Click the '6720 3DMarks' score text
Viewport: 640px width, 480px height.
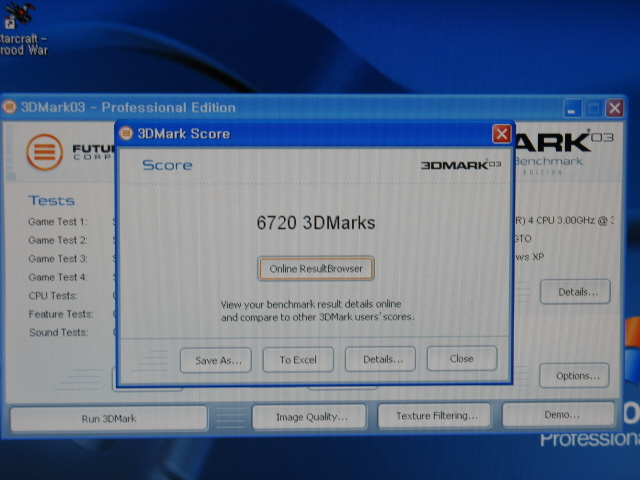[x=316, y=223]
